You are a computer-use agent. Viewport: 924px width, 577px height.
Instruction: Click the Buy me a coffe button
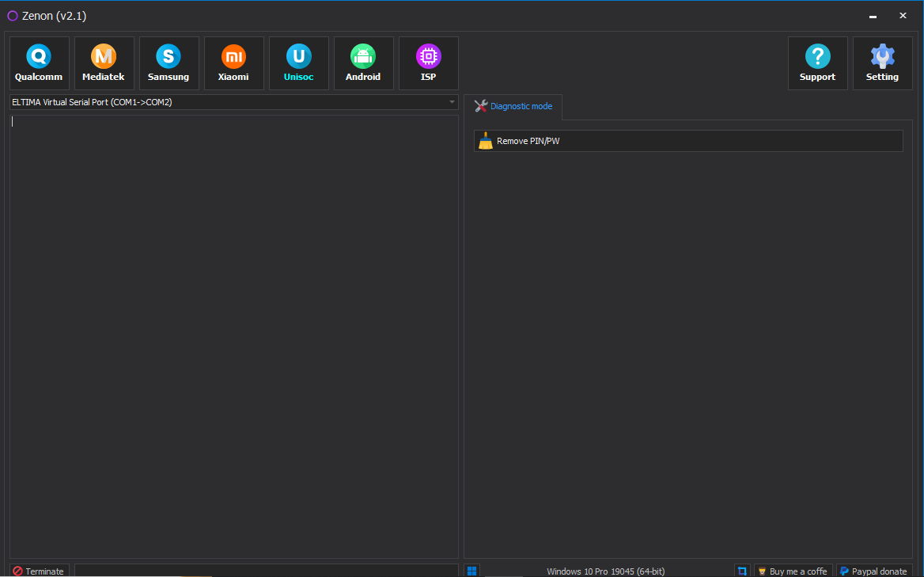click(x=793, y=571)
